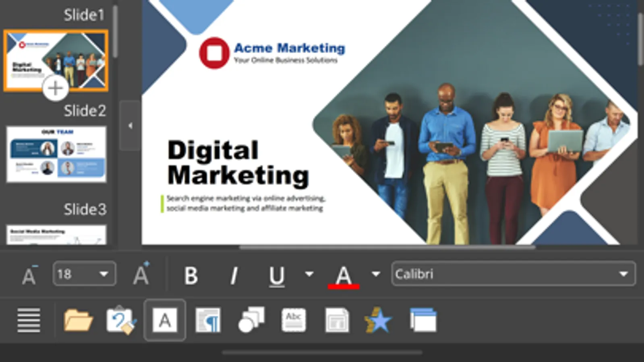Open the Abc text box tab

(x=294, y=320)
